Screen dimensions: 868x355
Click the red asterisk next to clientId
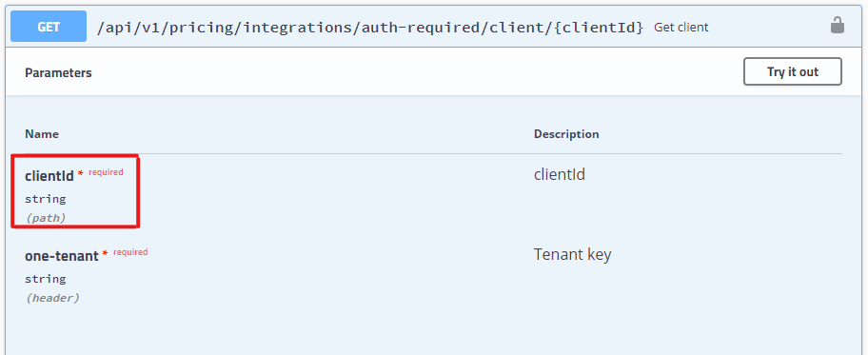point(81,174)
